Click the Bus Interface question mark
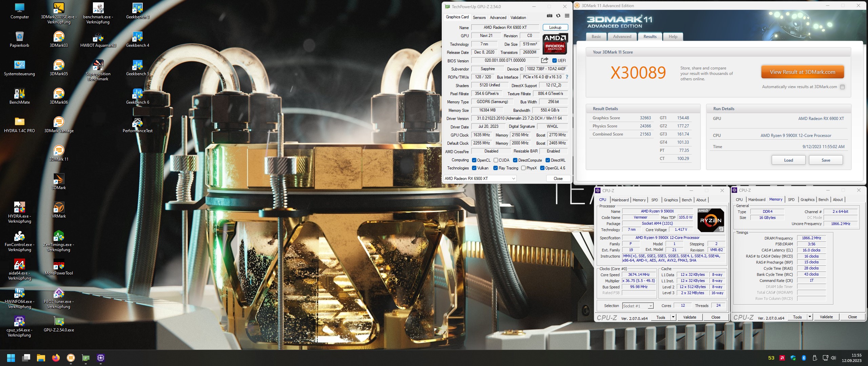Screen dimensions: 868x366 click(x=567, y=77)
